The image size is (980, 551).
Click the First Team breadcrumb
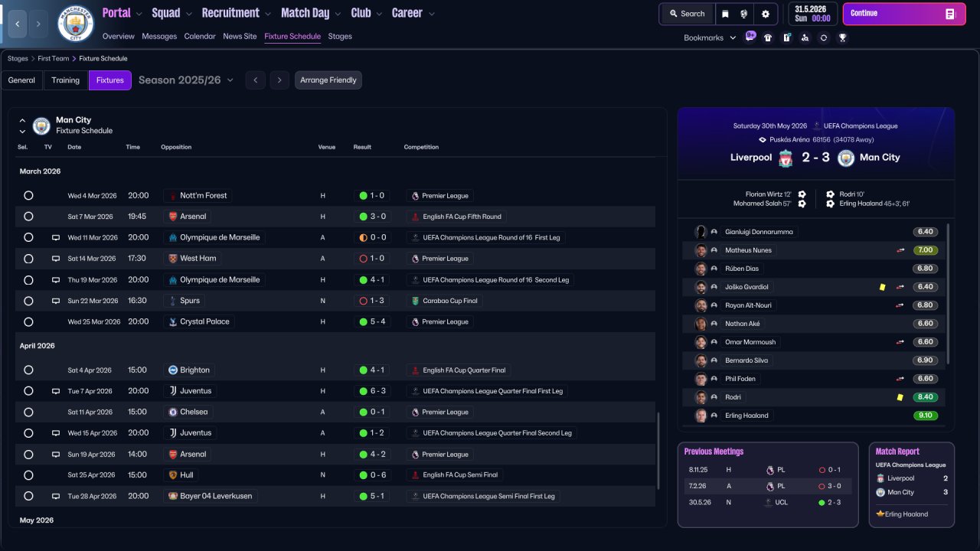click(x=54, y=58)
